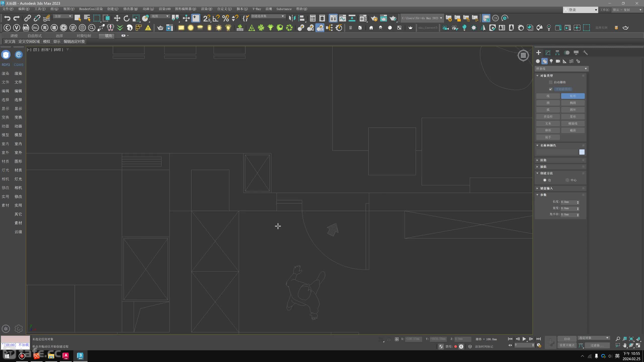Open the 修改器(M) menu

[x=130, y=9]
